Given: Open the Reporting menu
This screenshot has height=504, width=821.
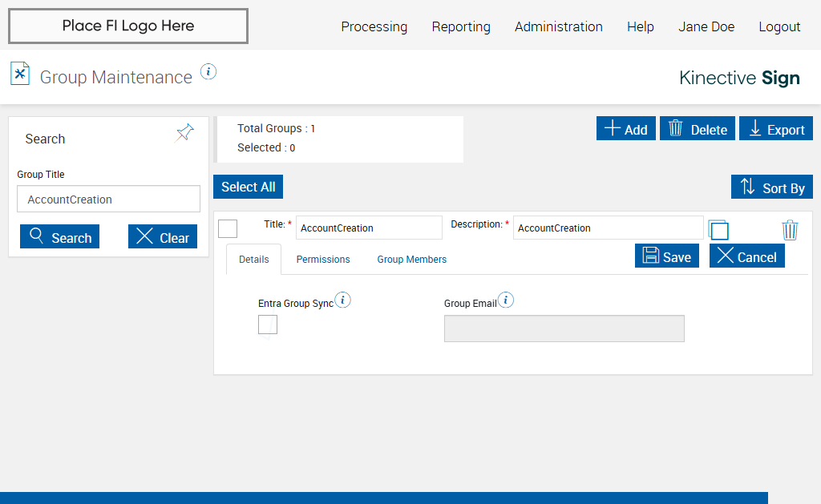Looking at the screenshot, I should (461, 26).
